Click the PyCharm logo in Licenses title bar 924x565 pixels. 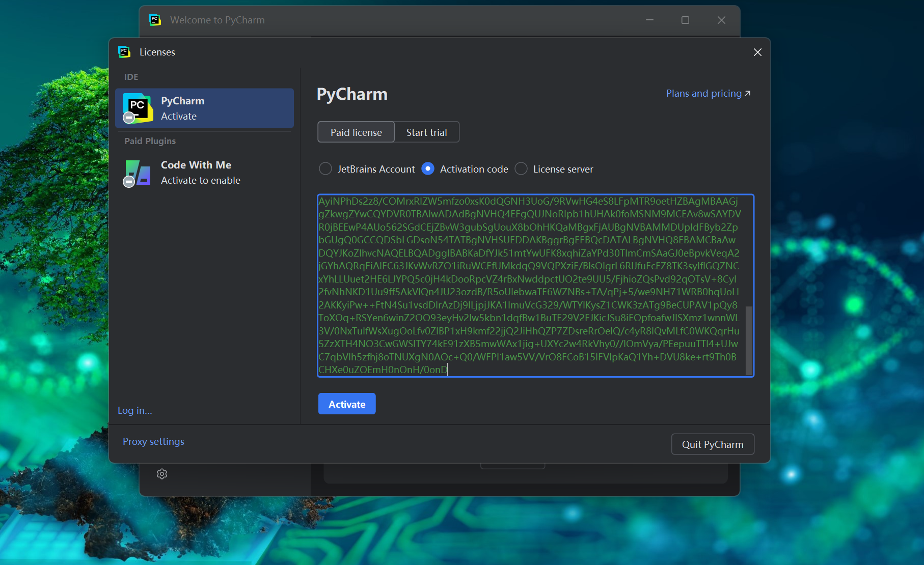click(x=124, y=52)
